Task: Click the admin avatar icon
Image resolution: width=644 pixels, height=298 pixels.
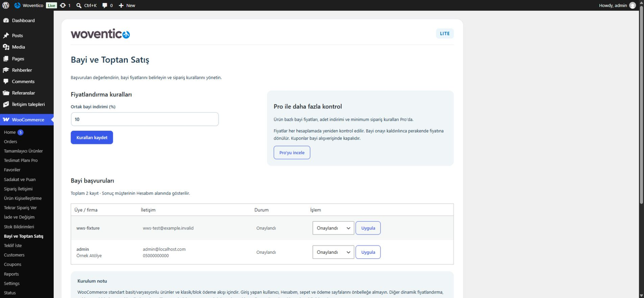Action: pyautogui.click(x=633, y=6)
